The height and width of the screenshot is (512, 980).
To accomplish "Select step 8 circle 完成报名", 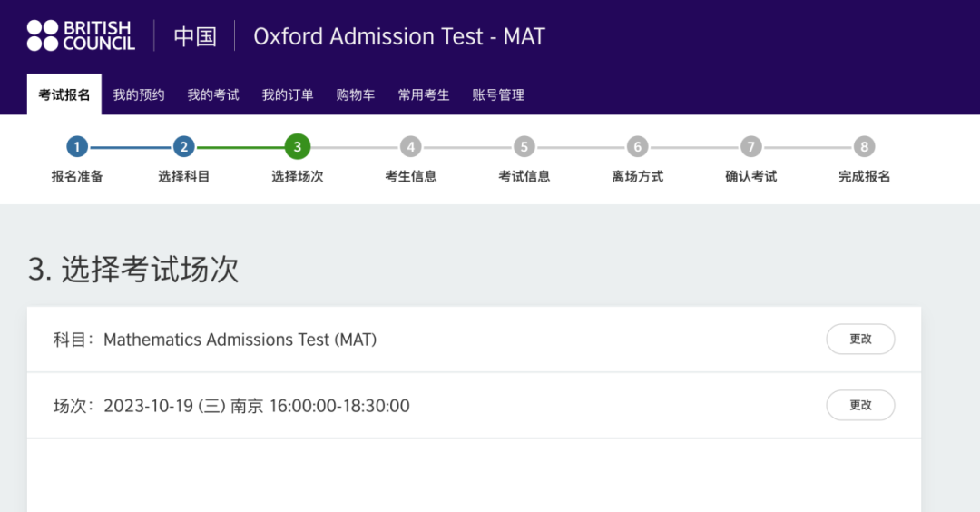I will (865, 147).
